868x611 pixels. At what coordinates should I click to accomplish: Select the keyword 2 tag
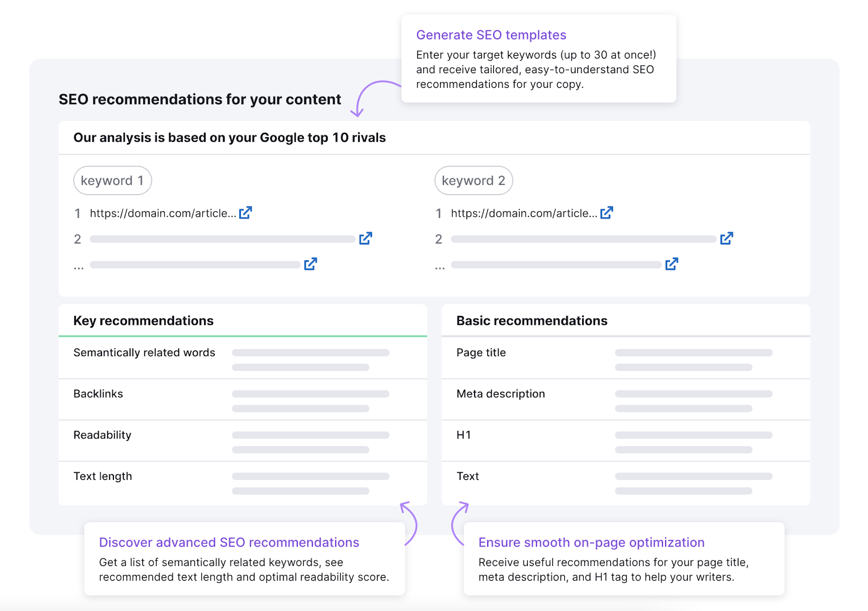474,181
